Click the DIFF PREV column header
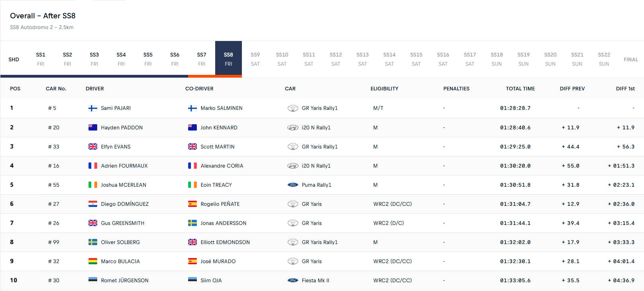The image size is (644, 291). [x=572, y=89]
